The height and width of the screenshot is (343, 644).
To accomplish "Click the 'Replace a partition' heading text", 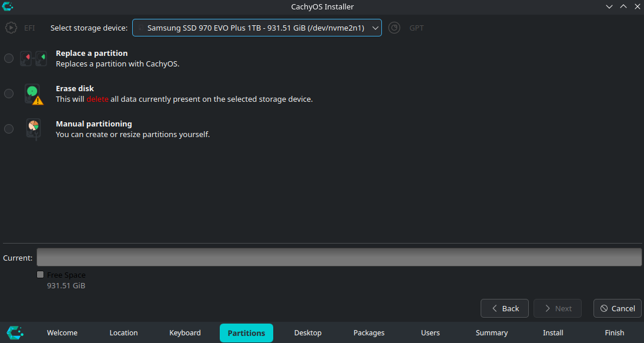I will (x=92, y=53).
